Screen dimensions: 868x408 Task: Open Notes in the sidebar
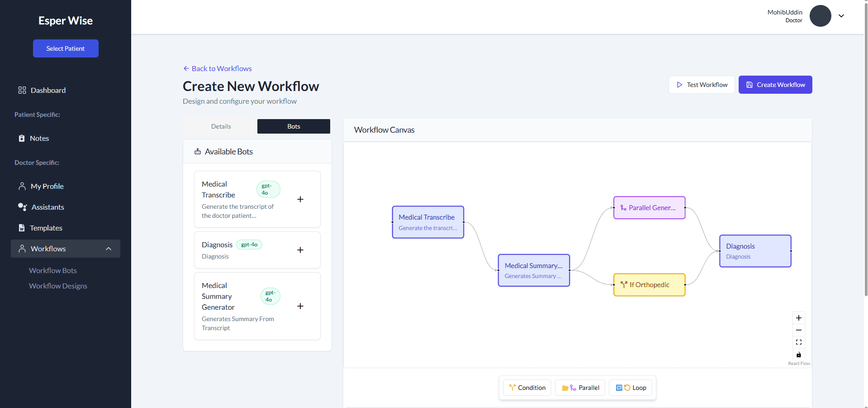pos(39,138)
